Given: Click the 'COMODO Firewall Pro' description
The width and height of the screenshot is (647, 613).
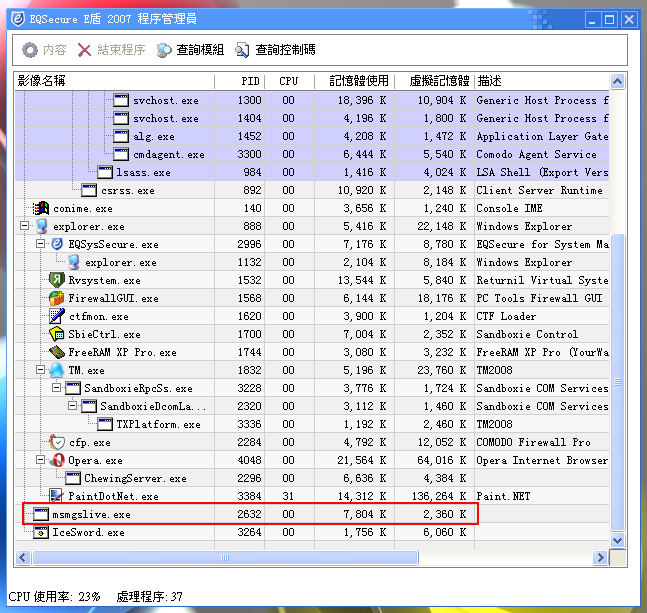Looking at the screenshot, I should point(533,442).
